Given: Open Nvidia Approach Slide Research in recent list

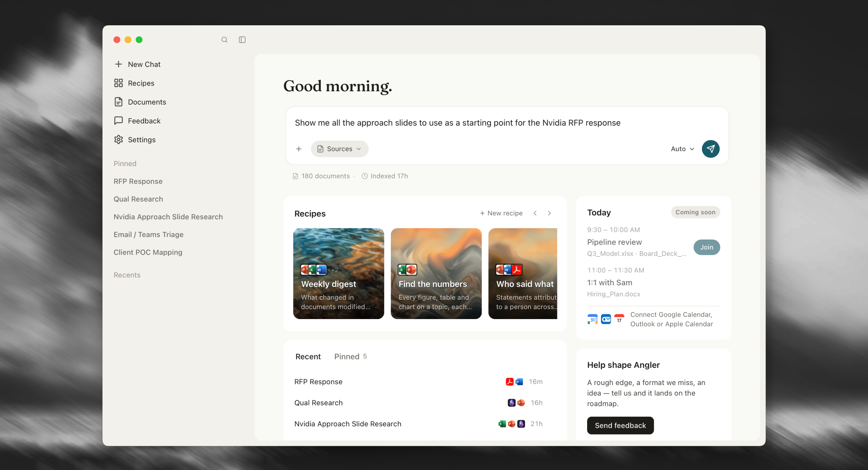Looking at the screenshot, I should point(418,424).
